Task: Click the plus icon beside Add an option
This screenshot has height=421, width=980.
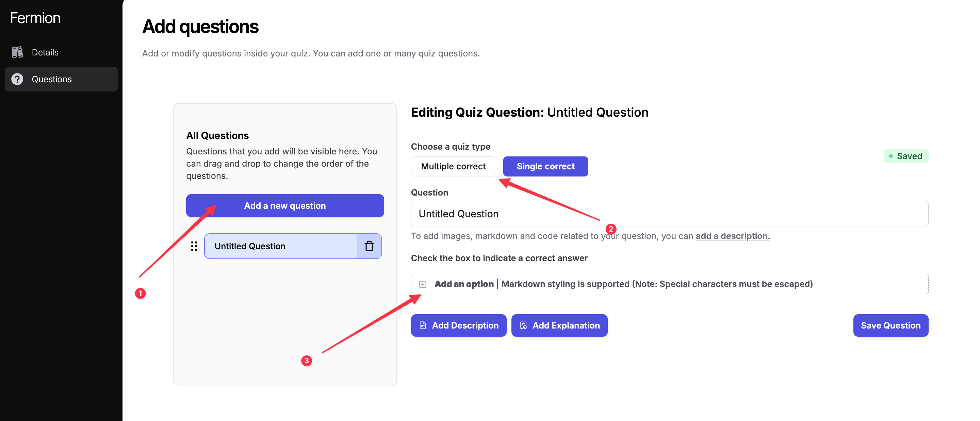Action: coord(423,284)
